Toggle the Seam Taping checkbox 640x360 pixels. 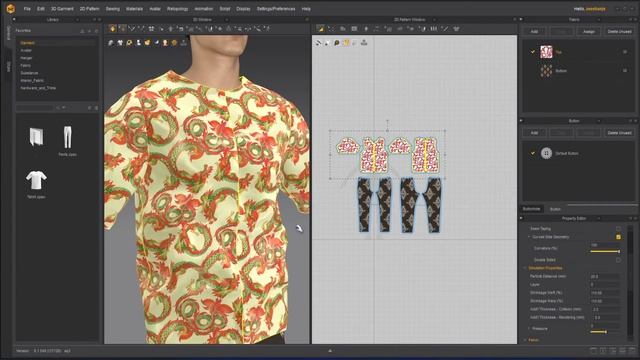[x=618, y=229]
